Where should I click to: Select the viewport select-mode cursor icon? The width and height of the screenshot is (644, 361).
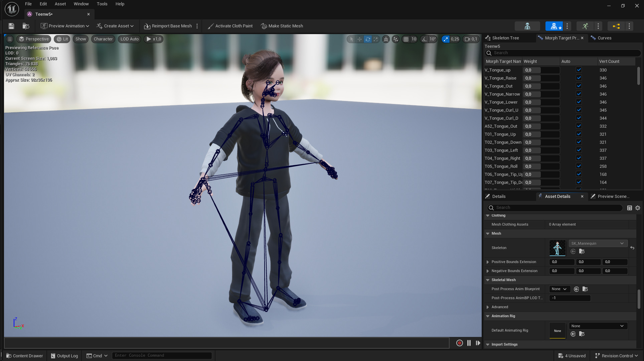click(x=351, y=39)
